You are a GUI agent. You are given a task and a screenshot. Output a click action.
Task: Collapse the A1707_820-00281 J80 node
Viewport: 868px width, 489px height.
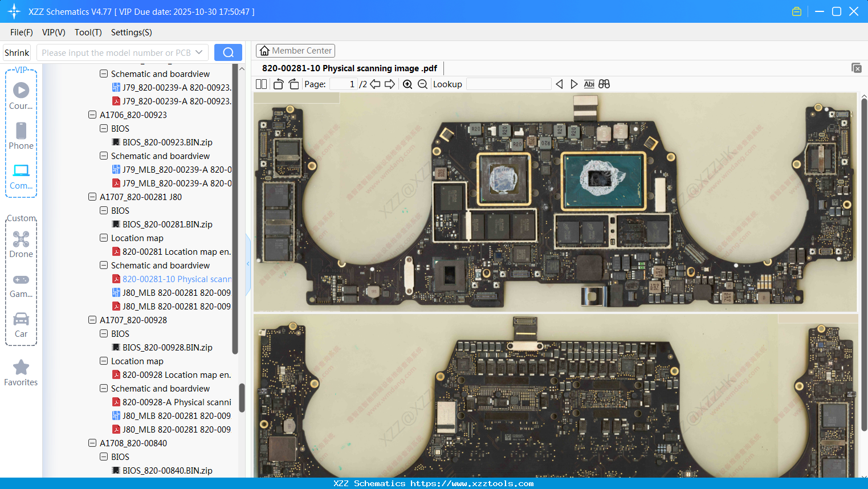pos(92,197)
